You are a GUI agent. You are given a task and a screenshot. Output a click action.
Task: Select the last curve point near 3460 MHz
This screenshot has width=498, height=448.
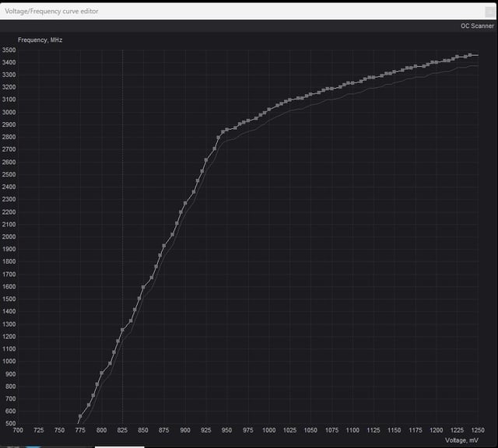[x=470, y=55]
